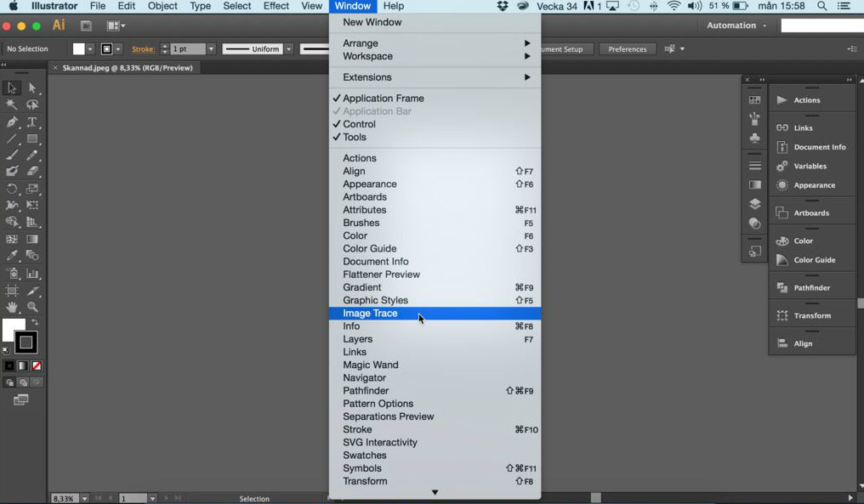Expand the Extensions submenu
The image size is (864, 504).
point(435,77)
